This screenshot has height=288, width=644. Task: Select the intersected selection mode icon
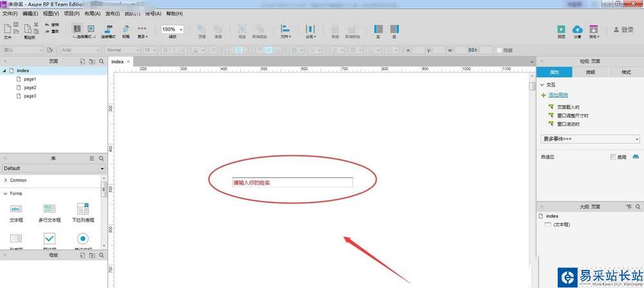click(x=77, y=29)
